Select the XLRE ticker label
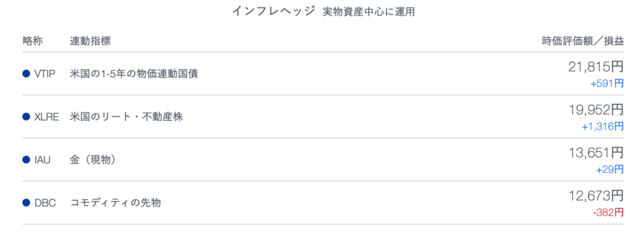The height and width of the screenshot is (234, 644). click(47, 117)
